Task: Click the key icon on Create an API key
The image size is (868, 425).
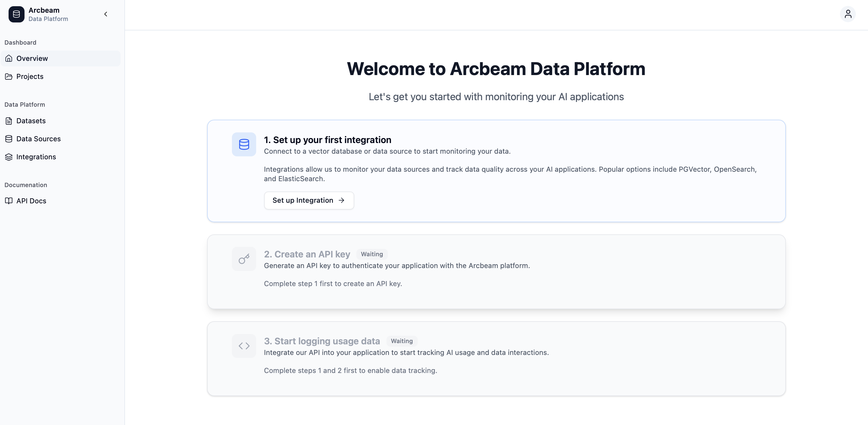Action: click(244, 259)
